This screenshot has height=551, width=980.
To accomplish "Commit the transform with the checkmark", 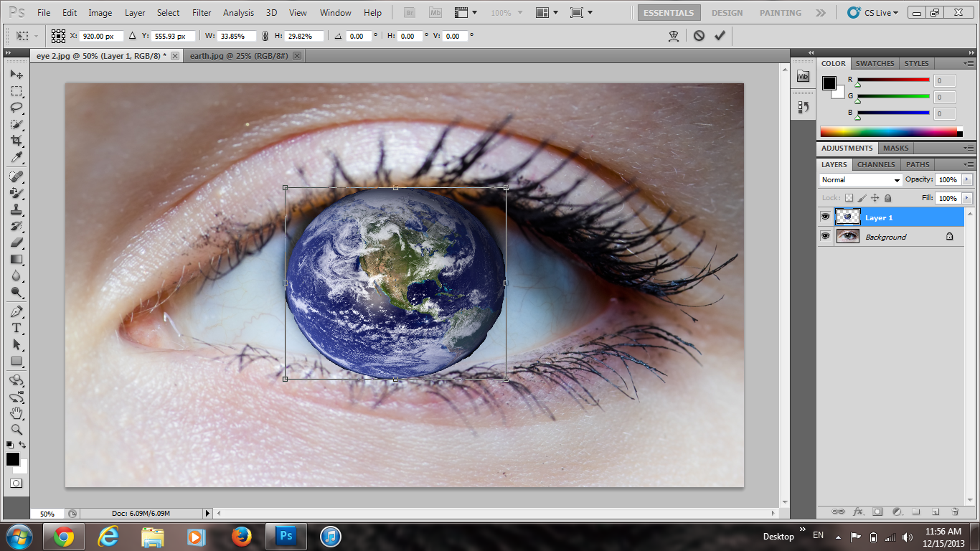I will click(720, 36).
